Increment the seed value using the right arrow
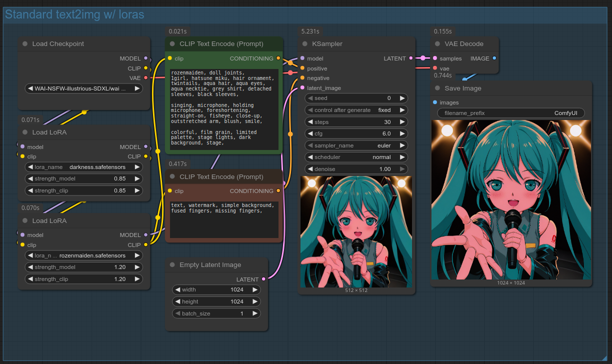 tap(402, 98)
